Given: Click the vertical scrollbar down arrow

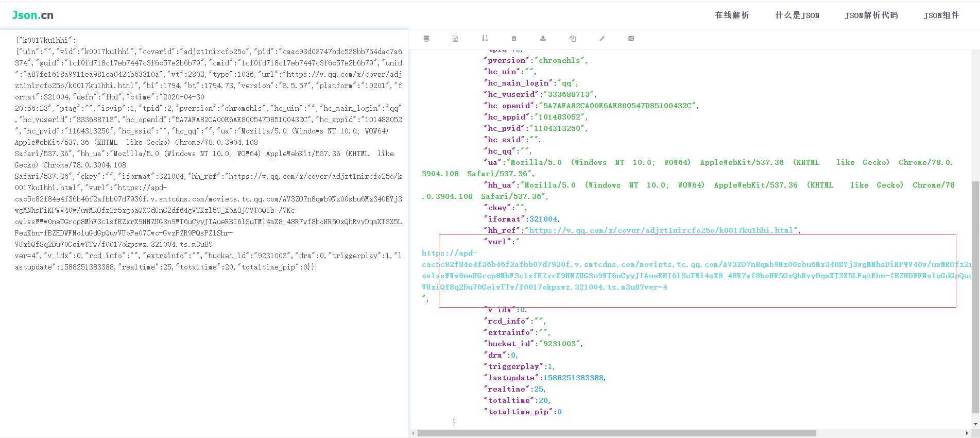Looking at the screenshot, I should click(x=975, y=424).
